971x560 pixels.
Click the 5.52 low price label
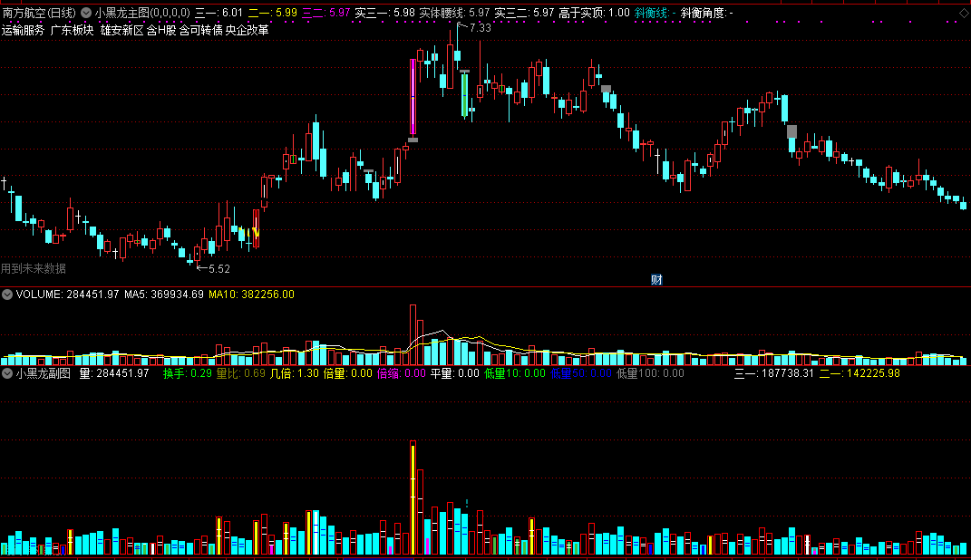tap(219, 268)
